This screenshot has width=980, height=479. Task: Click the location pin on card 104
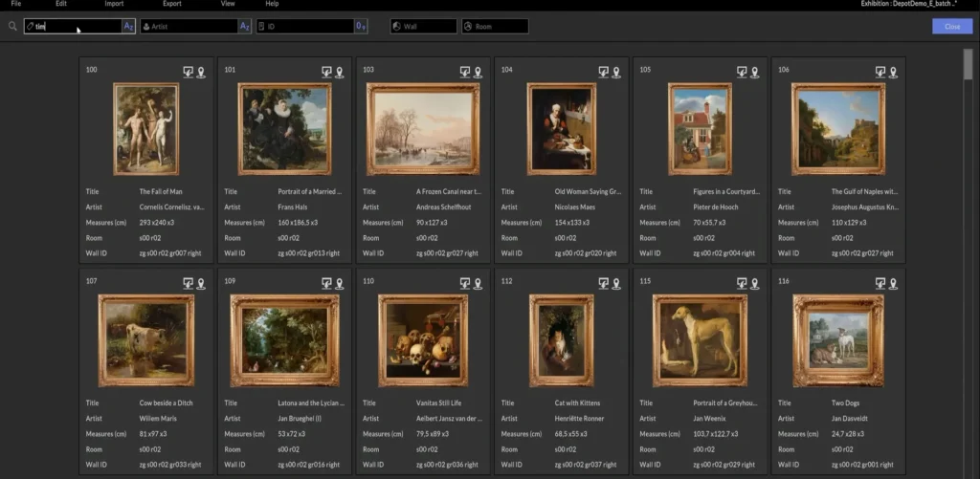616,73
